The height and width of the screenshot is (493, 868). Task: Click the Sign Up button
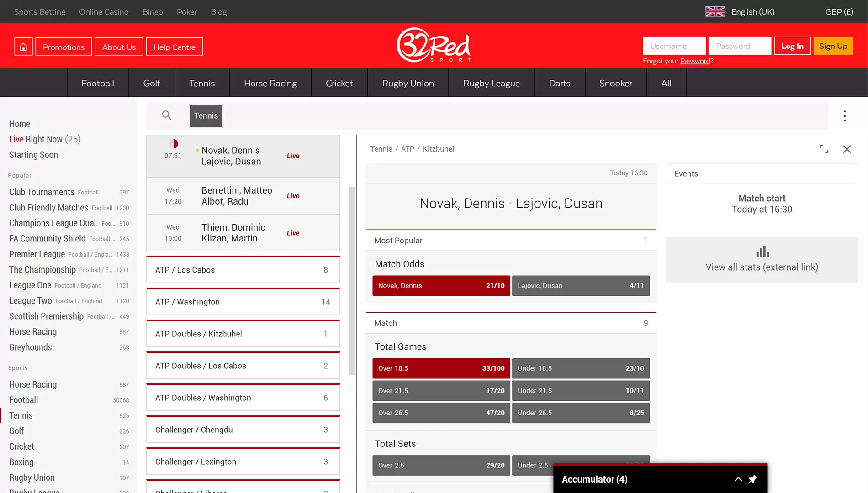click(x=833, y=46)
